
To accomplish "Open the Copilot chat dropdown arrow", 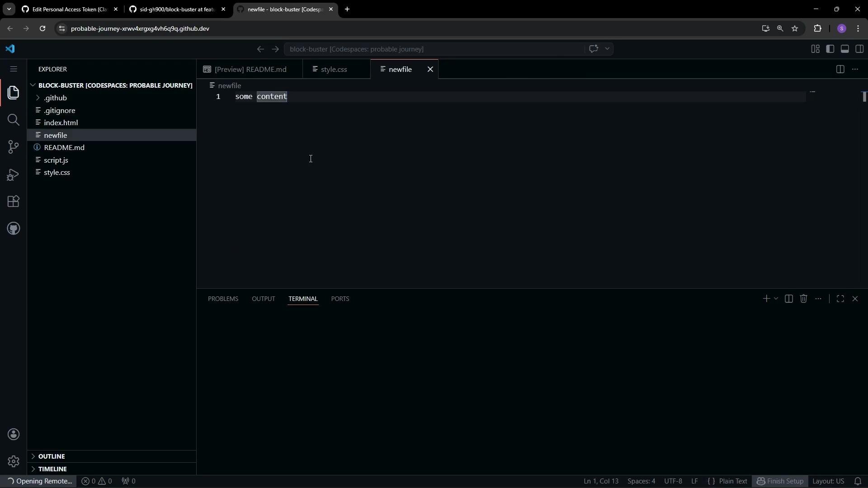I will 607,49.
